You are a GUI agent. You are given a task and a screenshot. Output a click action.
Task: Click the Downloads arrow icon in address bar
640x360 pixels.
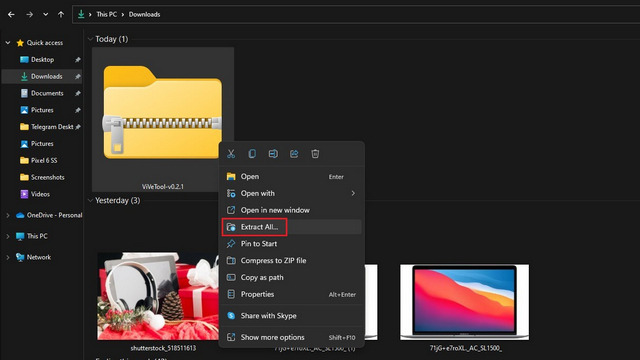[81, 14]
